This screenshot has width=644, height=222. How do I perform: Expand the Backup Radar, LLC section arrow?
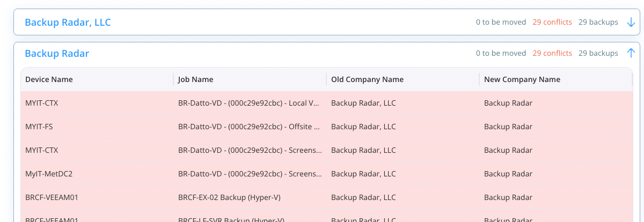[631, 23]
